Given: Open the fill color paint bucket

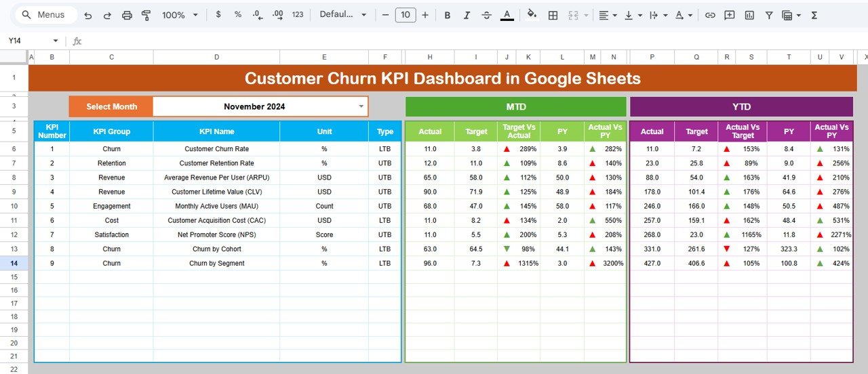Looking at the screenshot, I should [x=532, y=15].
